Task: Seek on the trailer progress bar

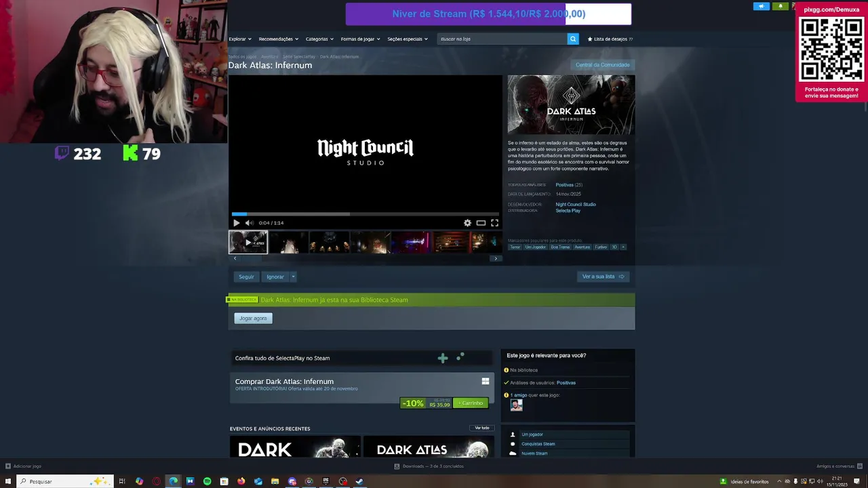Action: (365, 214)
